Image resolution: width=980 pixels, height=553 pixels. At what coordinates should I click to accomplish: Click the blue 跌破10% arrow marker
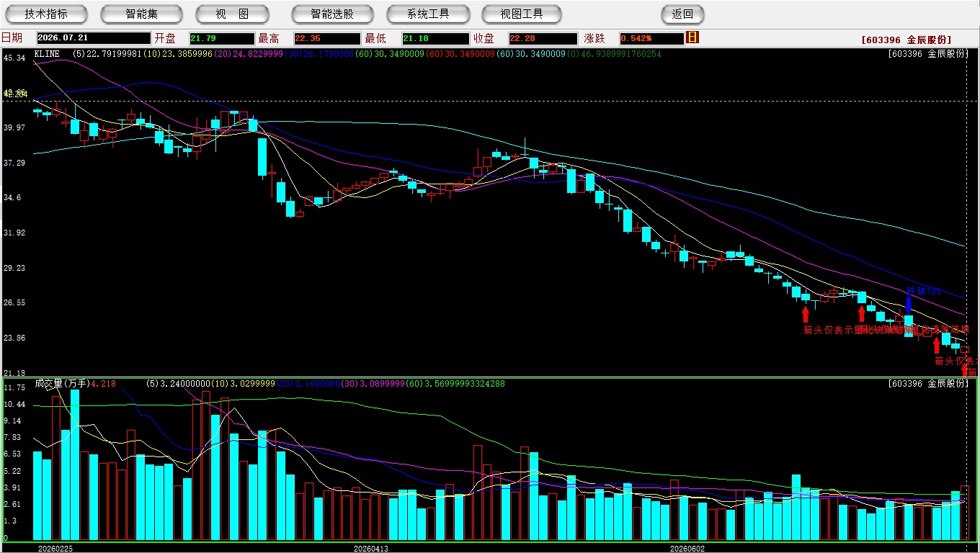point(908,304)
